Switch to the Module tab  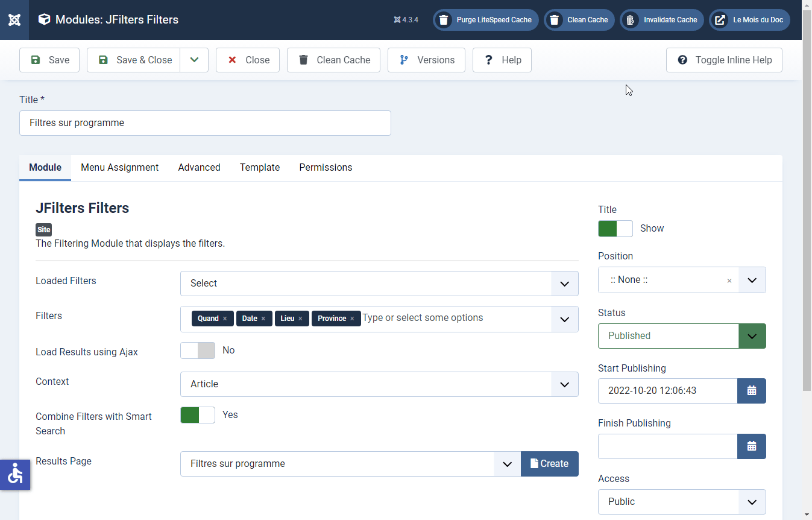[45, 168]
